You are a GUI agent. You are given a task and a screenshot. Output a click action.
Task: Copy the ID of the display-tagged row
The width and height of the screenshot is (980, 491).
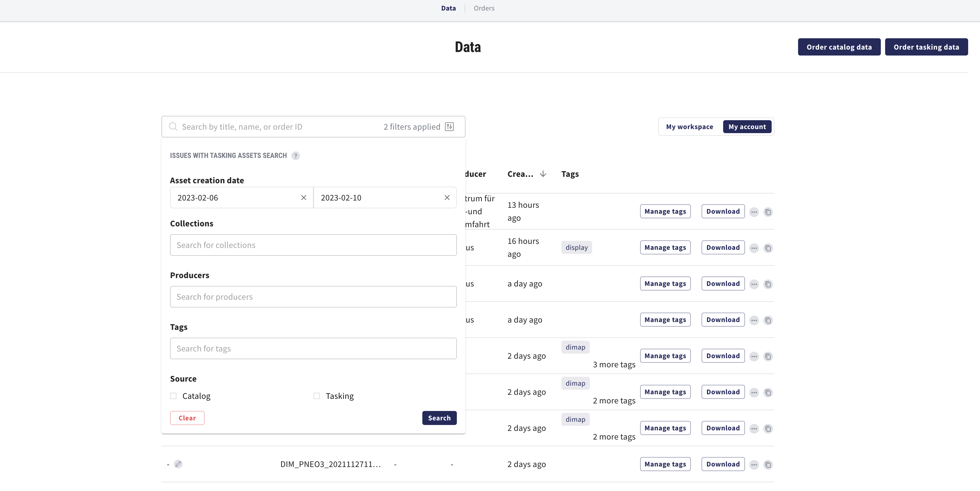(x=768, y=248)
